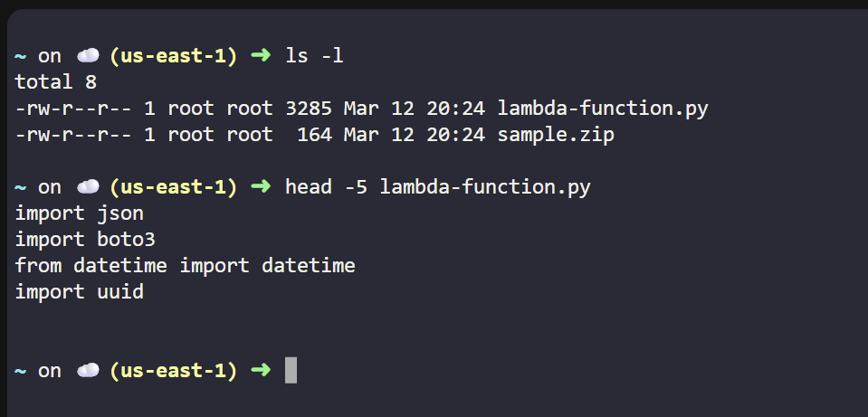
Task: Click the 'total 8' output line
Action: pyautogui.click(x=55, y=82)
